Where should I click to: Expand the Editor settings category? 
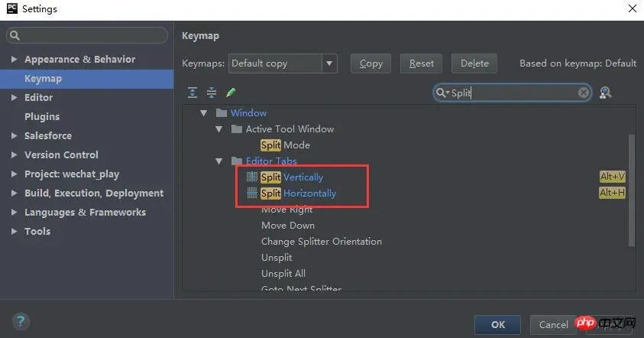(x=14, y=97)
